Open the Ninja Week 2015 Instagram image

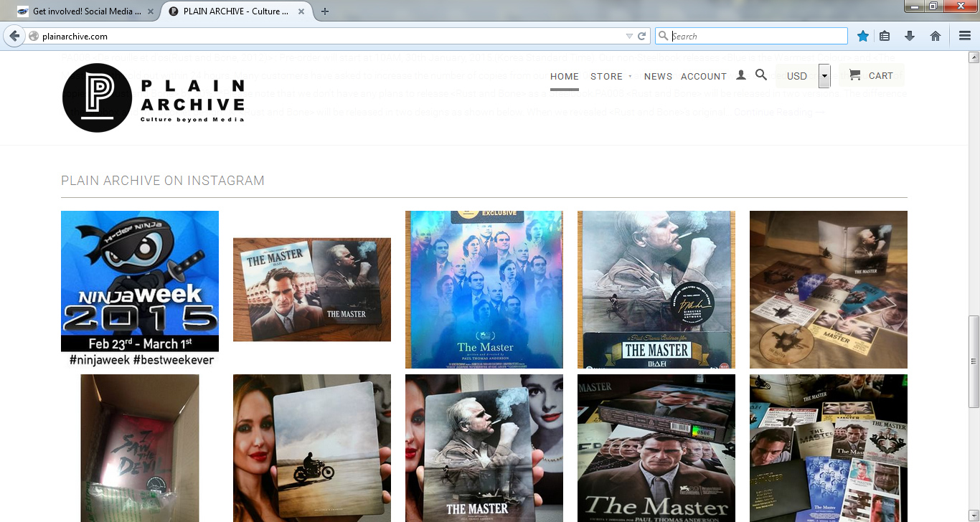(140, 290)
